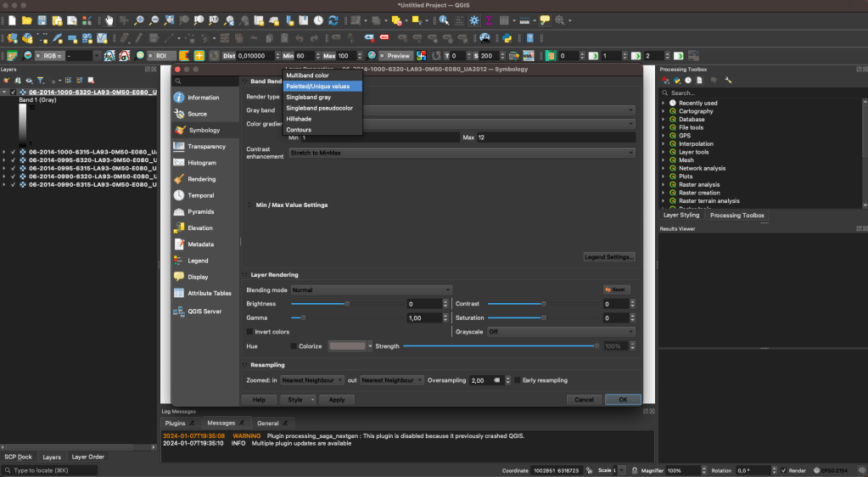Open the Python console from the toolbar
Image resolution: width=868 pixels, height=477 pixels.
click(505, 38)
